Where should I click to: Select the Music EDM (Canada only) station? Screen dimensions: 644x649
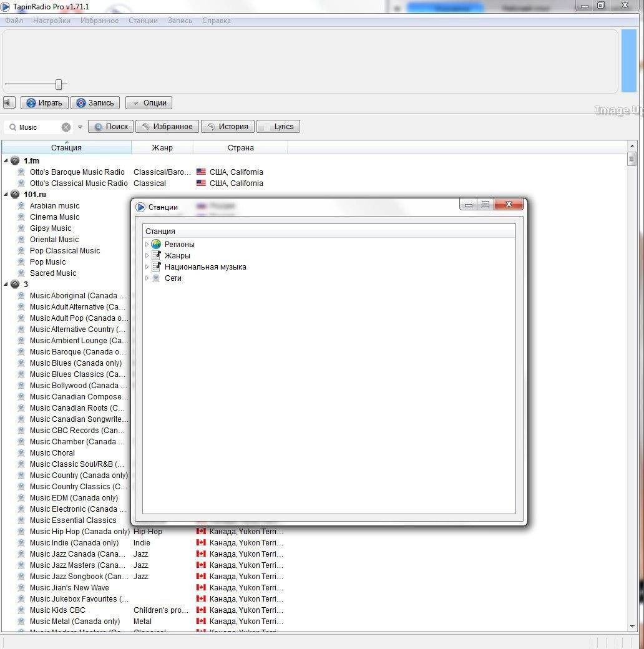(x=74, y=498)
